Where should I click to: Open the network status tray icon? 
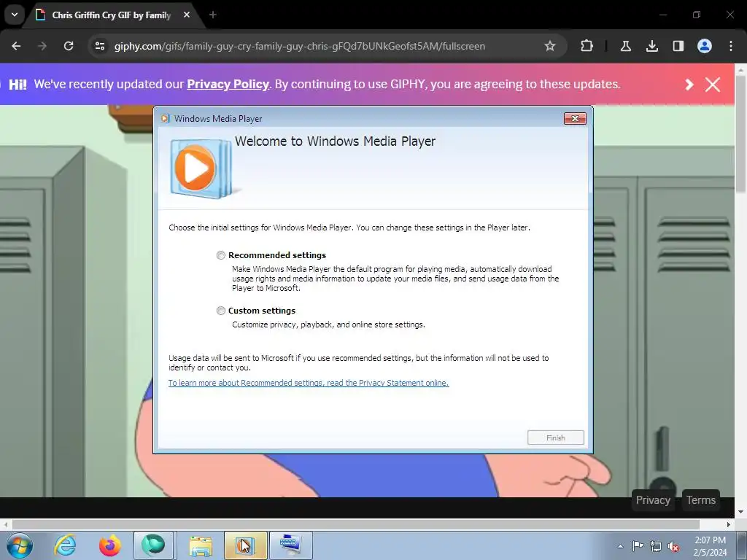tap(656, 546)
